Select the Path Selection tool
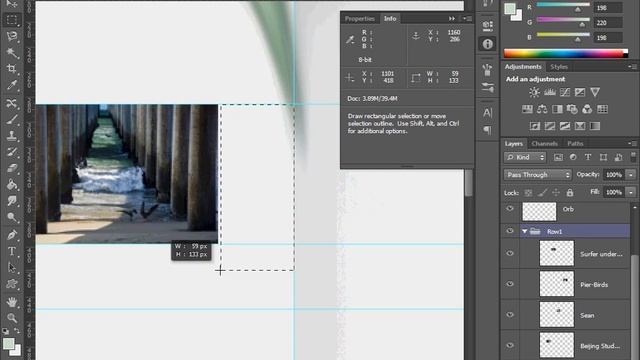The image size is (640, 360). click(x=12, y=268)
